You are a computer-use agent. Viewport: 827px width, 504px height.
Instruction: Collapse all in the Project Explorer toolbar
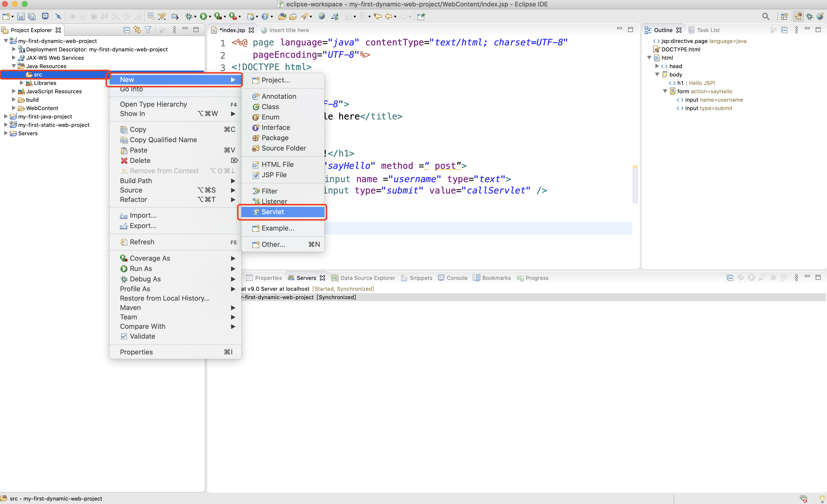tap(127, 30)
